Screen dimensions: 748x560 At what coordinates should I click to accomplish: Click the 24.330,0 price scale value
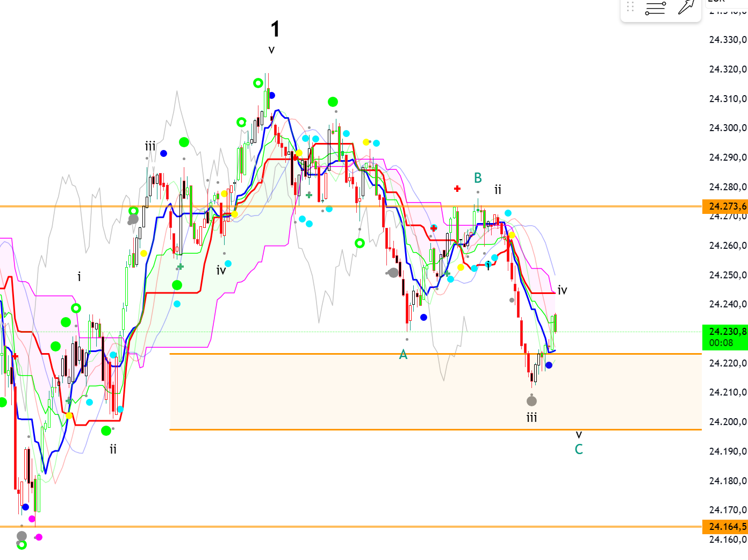pyautogui.click(x=728, y=40)
